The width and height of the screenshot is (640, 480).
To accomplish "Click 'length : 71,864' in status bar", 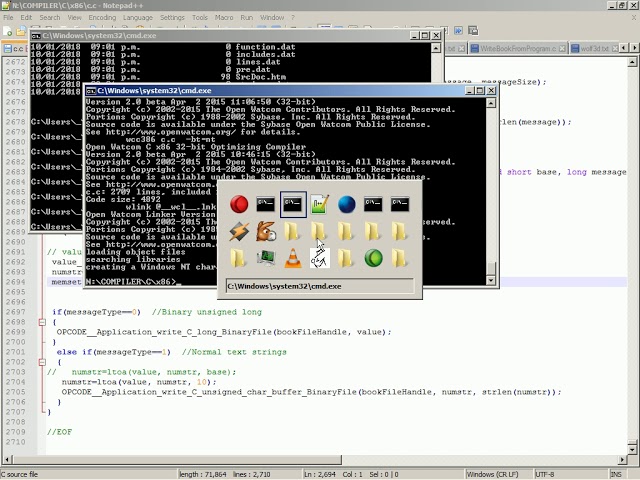I will [x=203, y=474].
